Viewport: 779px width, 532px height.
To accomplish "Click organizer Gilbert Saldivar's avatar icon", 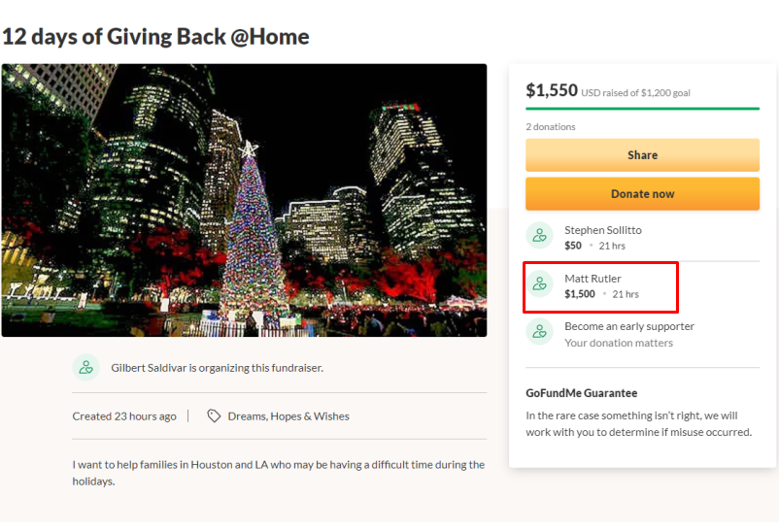I will pyautogui.click(x=85, y=368).
